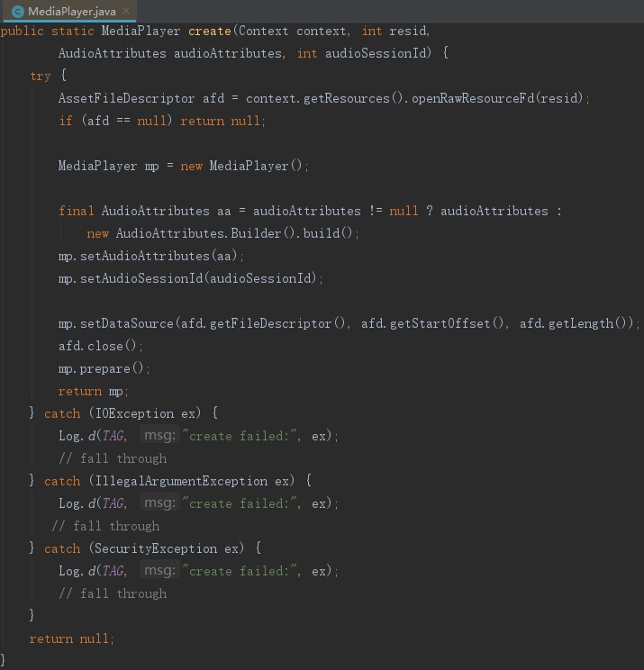Click 'final' keyword before AudioAttributes aa
Viewport: 644px width, 670px height.
76,211
